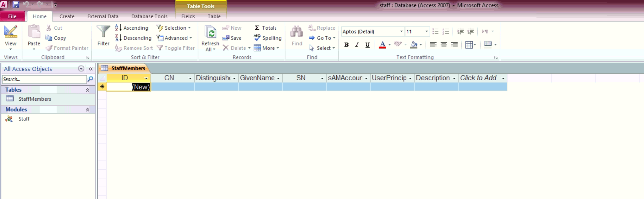Viewport: 644px width, 199px height.
Task: Click the Go To button
Action: (322, 38)
